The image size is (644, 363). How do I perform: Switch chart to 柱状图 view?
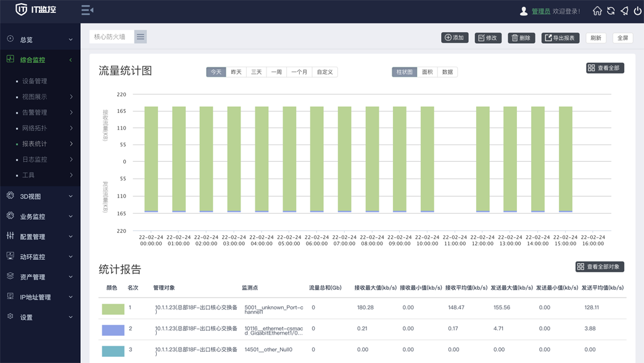405,72
